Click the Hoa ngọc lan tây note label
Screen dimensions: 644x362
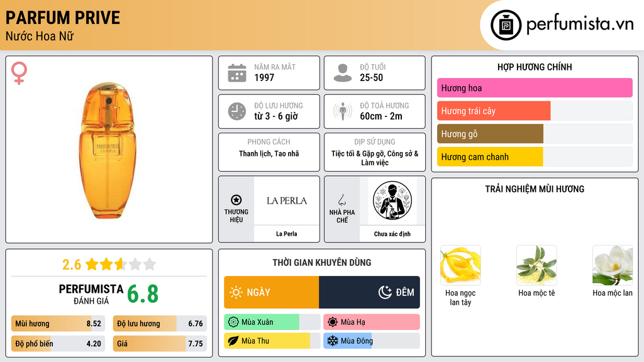[460, 297]
